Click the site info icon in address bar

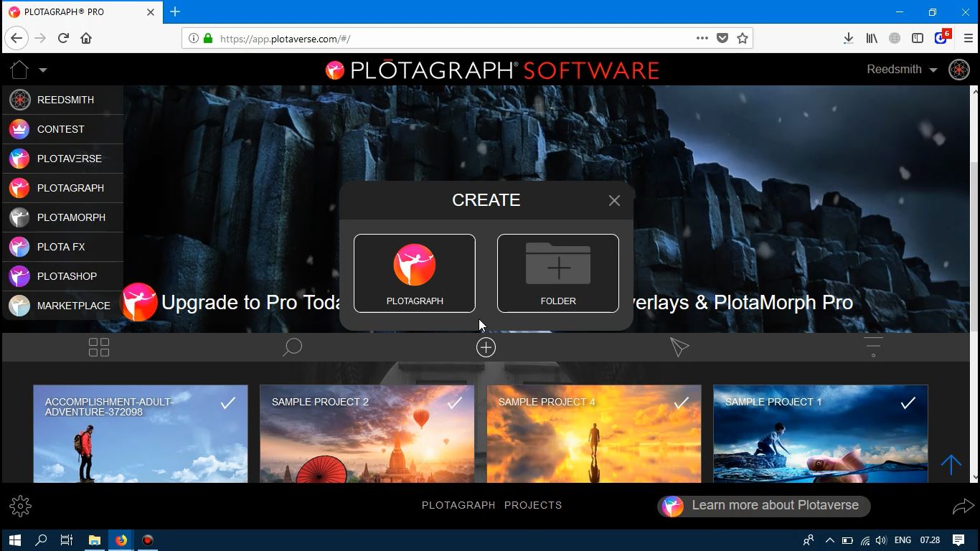(x=194, y=39)
